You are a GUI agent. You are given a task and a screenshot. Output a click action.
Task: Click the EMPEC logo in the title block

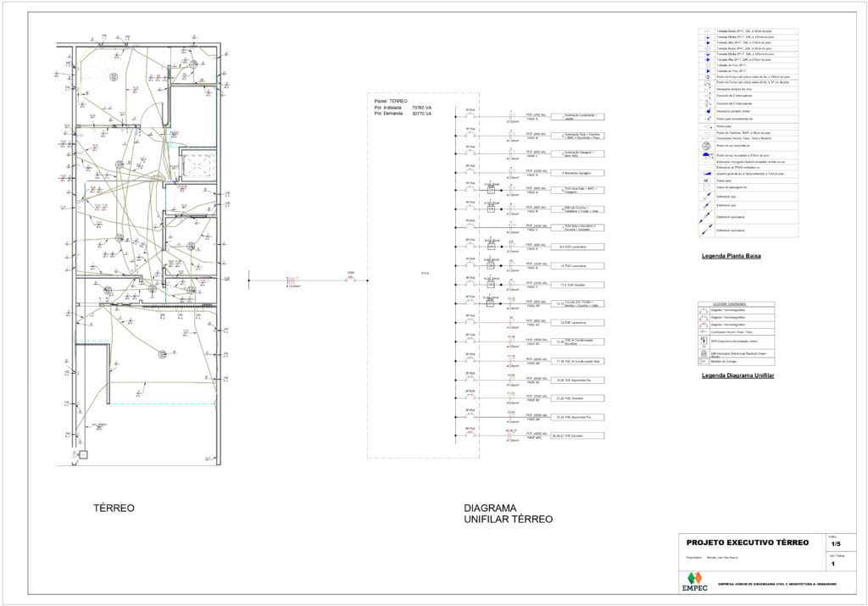coord(693,584)
